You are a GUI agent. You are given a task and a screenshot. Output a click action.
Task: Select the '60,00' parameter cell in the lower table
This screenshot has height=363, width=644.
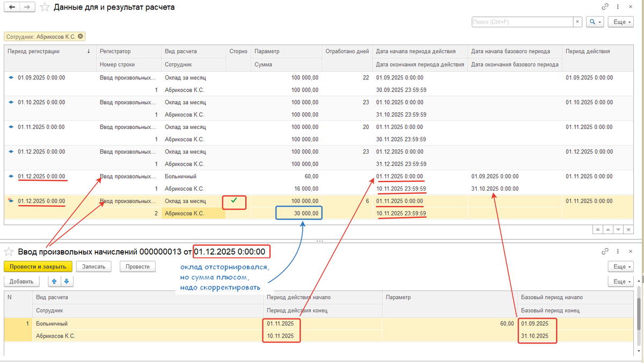tap(450, 324)
